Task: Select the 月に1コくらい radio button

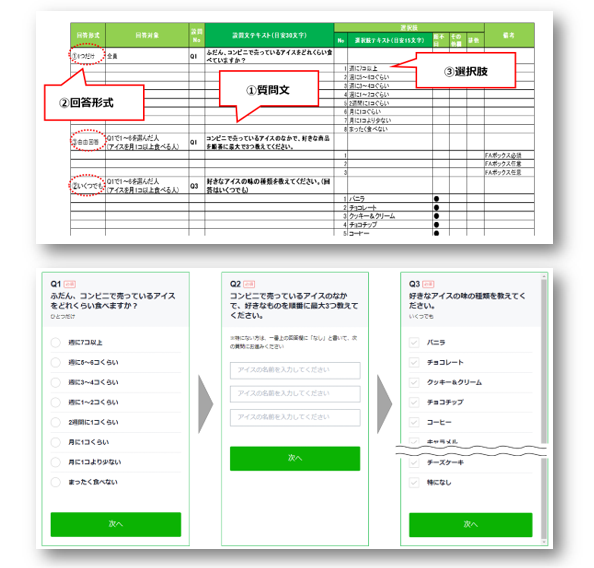Action: [56, 442]
